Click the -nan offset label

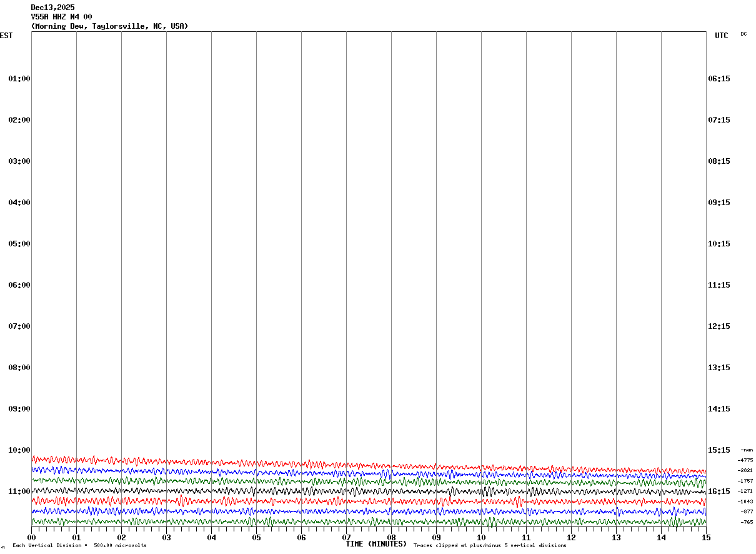click(747, 450)
